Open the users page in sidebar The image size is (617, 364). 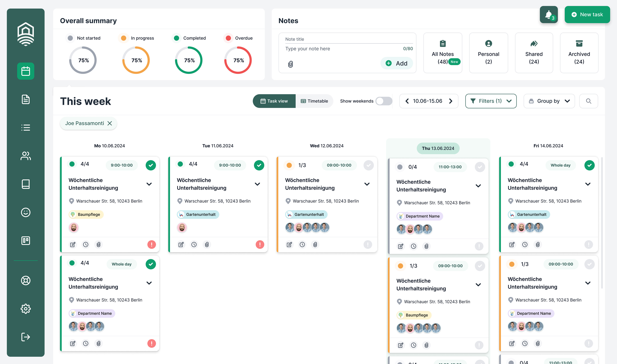(x=26, y=156)
